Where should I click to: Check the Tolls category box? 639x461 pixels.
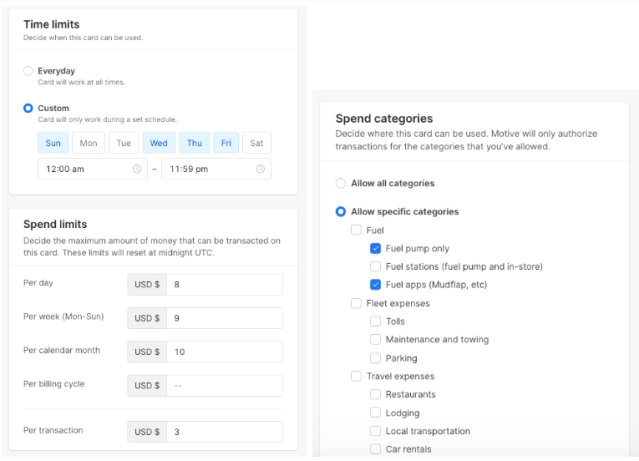(376, 321)
